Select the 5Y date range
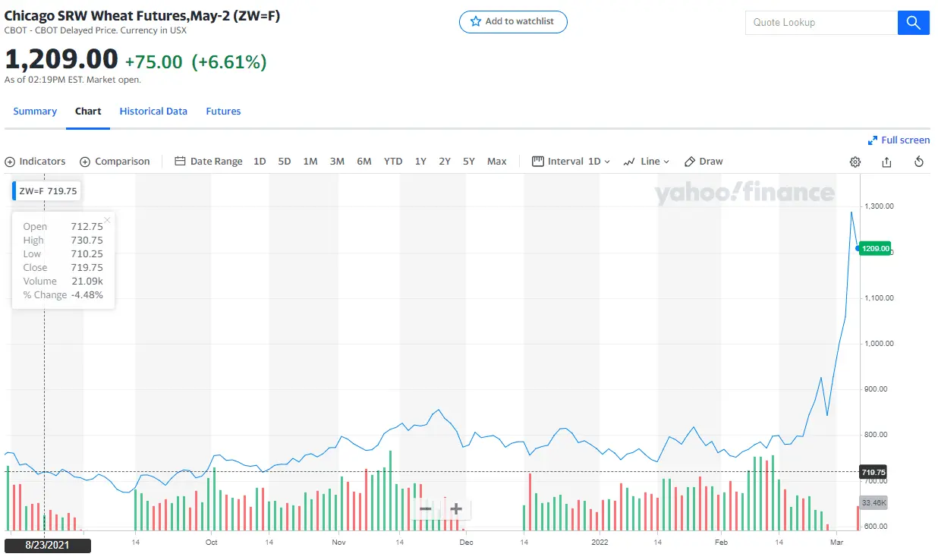938x560 pixels. coord(469,162)
